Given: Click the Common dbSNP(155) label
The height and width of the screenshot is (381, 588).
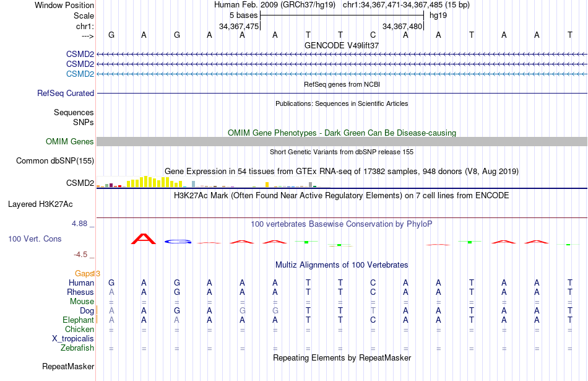Looking at the screenshot, I should 55,160.
